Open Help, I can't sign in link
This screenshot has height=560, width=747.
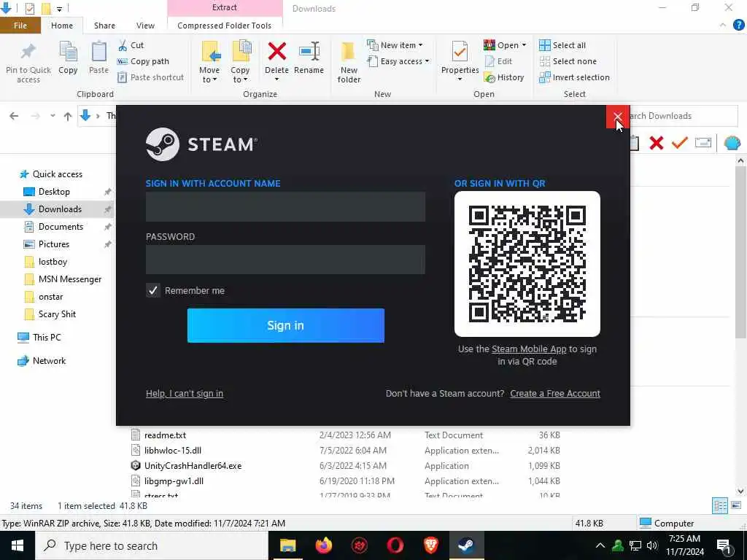pos(185,393)
